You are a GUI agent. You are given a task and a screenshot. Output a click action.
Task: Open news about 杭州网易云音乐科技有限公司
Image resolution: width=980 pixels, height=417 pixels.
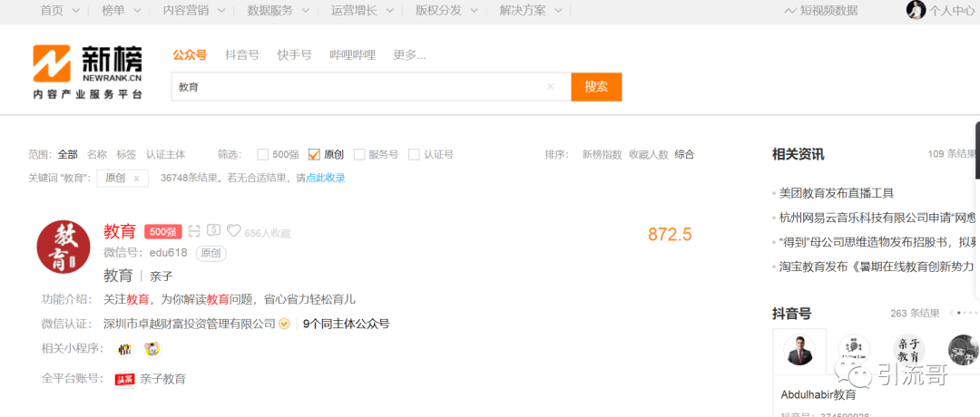877,218
